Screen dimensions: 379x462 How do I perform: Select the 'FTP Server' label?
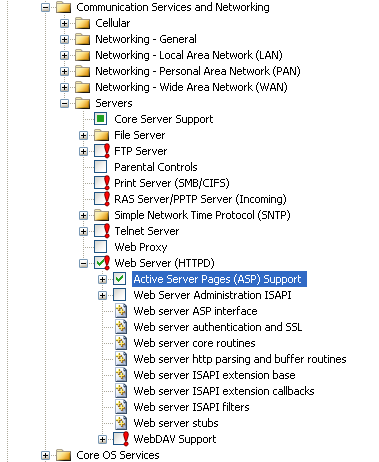pos(140,151)
